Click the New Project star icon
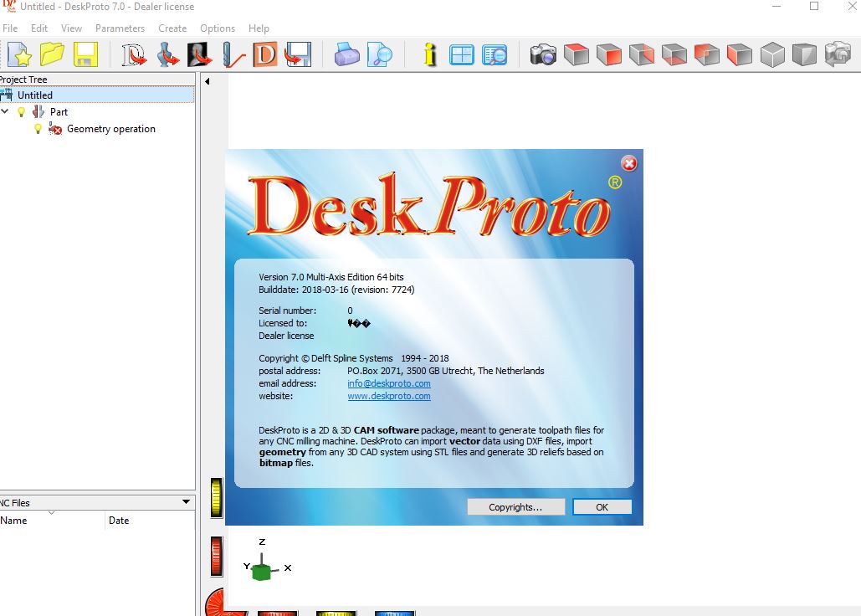Screen dimensions: 861x616 pyautogui.click(x=18, y=55)
